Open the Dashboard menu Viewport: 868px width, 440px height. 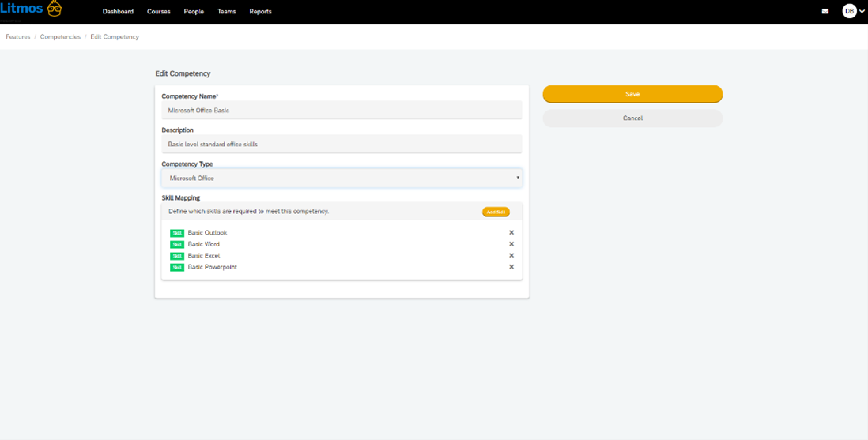click(x=118, y=12)
